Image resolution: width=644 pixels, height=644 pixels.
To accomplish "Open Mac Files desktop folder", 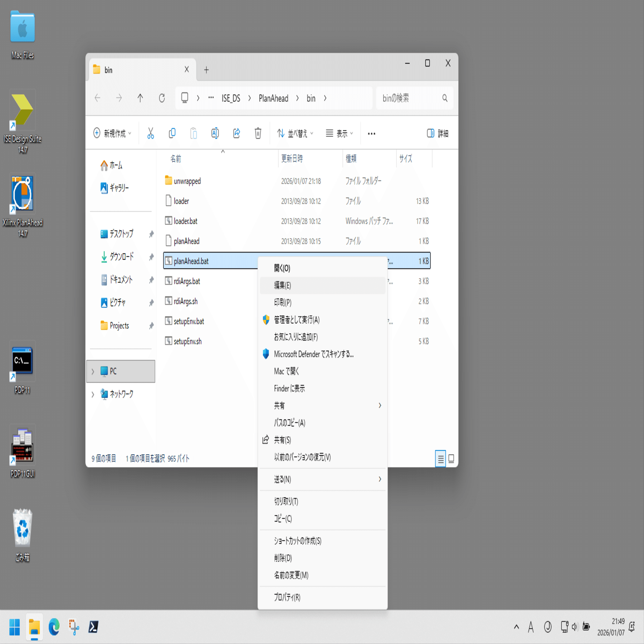I will [x=23, y=35].
